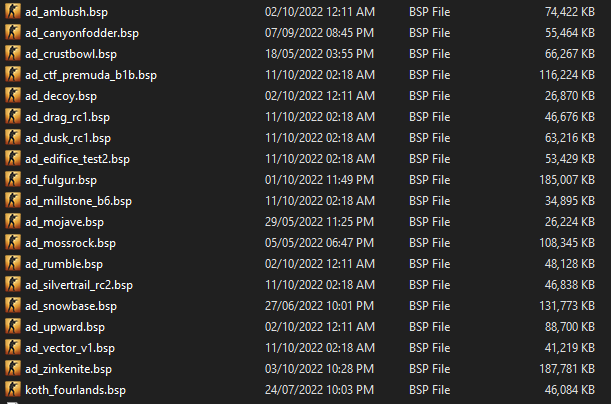Click the ad_drag_rc1.bsp file name
The height and width of the screenshot is (404, 611).
(x=67, y=117)
